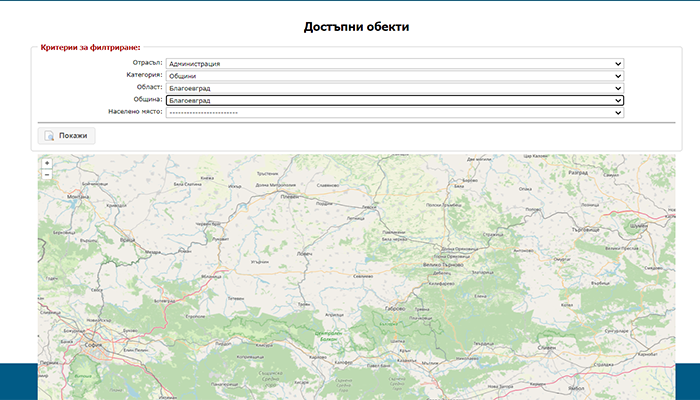Click the Търговище label on the map
Image resolution: width=700 pixels, height=400 pixels.
586,229
